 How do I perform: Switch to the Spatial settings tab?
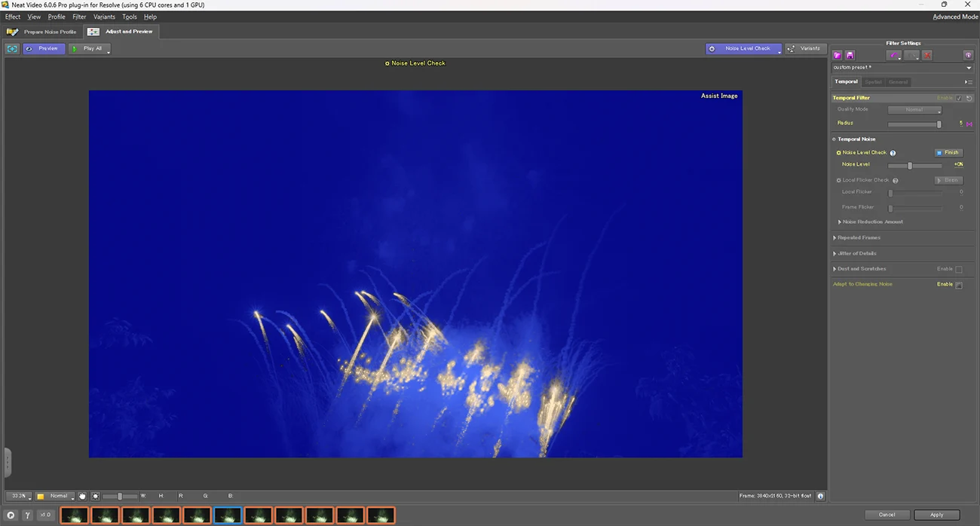[873, 81]
